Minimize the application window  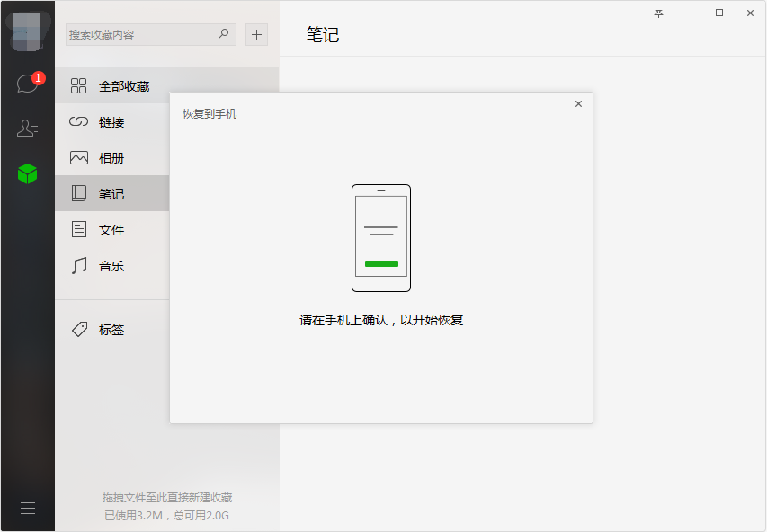click(x=689, y=13)
